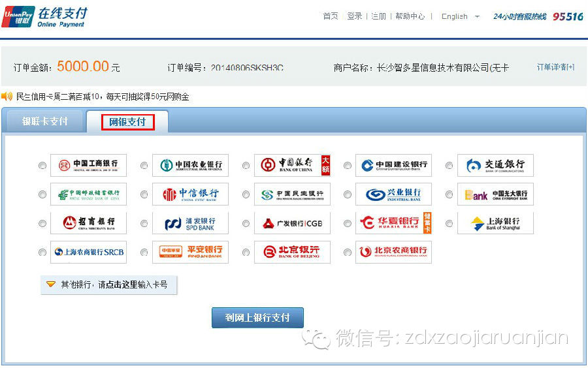This screenshot has height=368, width=588.
Task: Select the radio button for 交通银行
Action: click(449, 166)
